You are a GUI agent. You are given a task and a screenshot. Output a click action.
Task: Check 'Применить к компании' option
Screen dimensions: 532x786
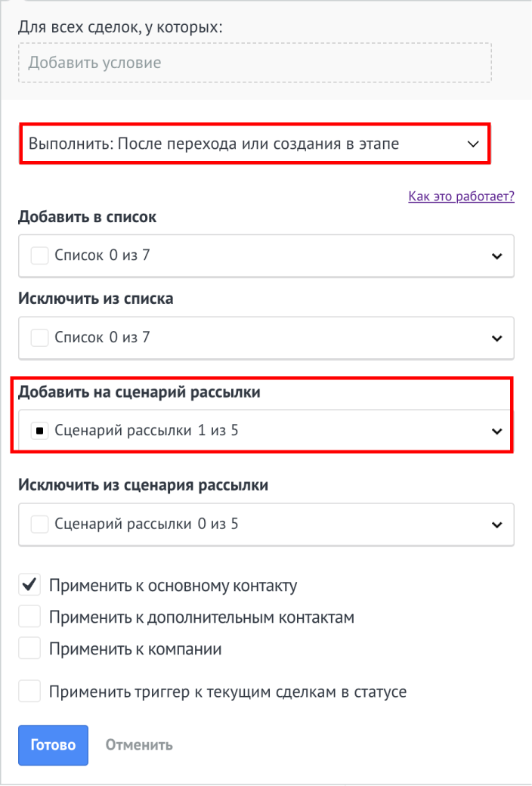[29, 648]
